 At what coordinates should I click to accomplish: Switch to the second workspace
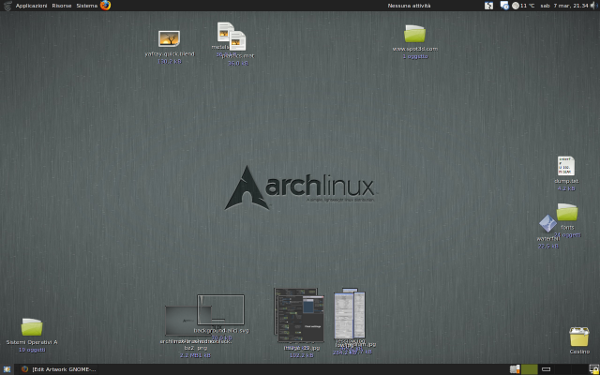[546, 369]
